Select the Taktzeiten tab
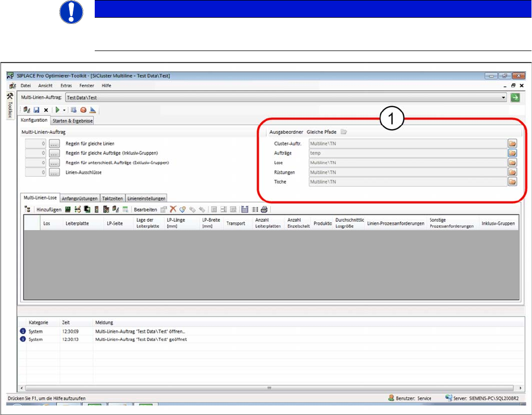 (112, 198)
